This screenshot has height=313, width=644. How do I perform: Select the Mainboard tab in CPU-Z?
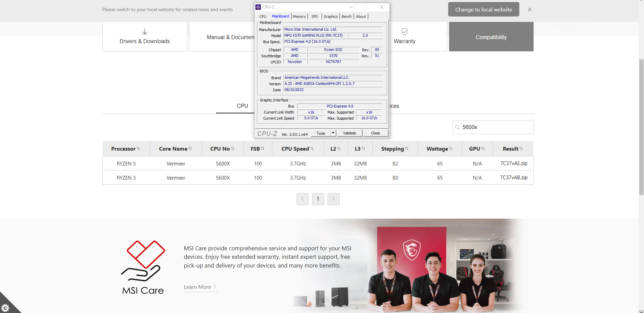(x=280, y=16)
